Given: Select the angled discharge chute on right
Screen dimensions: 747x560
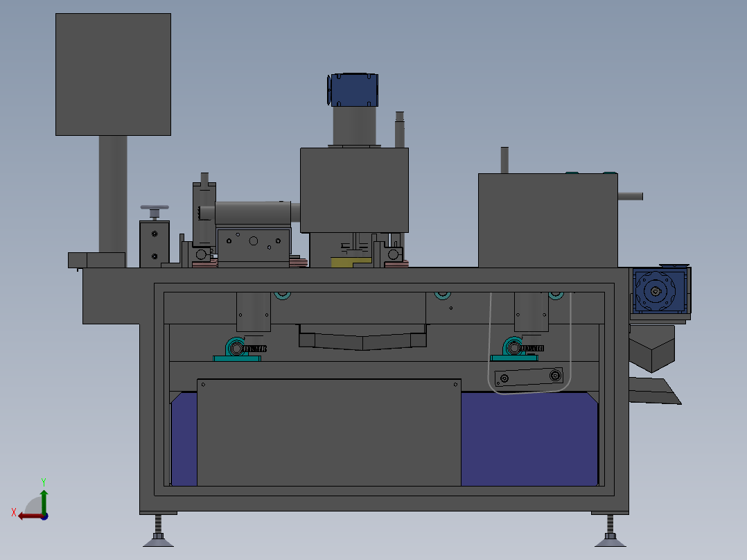Looking at the screenshot, I should (x=653, y=390).
